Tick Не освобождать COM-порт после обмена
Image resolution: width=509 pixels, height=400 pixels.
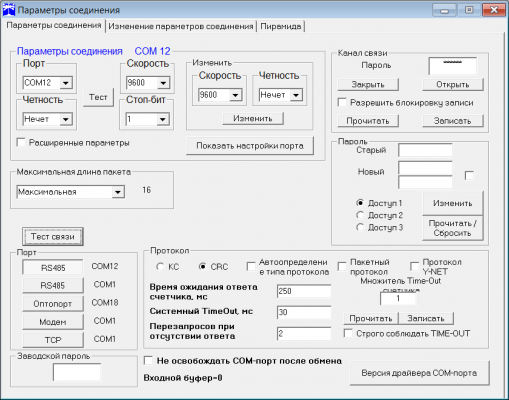click(148, 360)
